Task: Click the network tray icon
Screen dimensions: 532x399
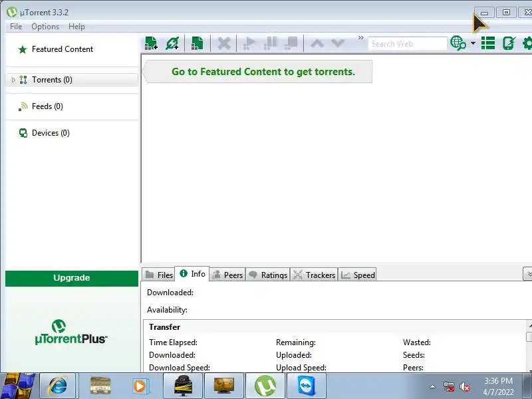Action: click(x=448, y=386)
